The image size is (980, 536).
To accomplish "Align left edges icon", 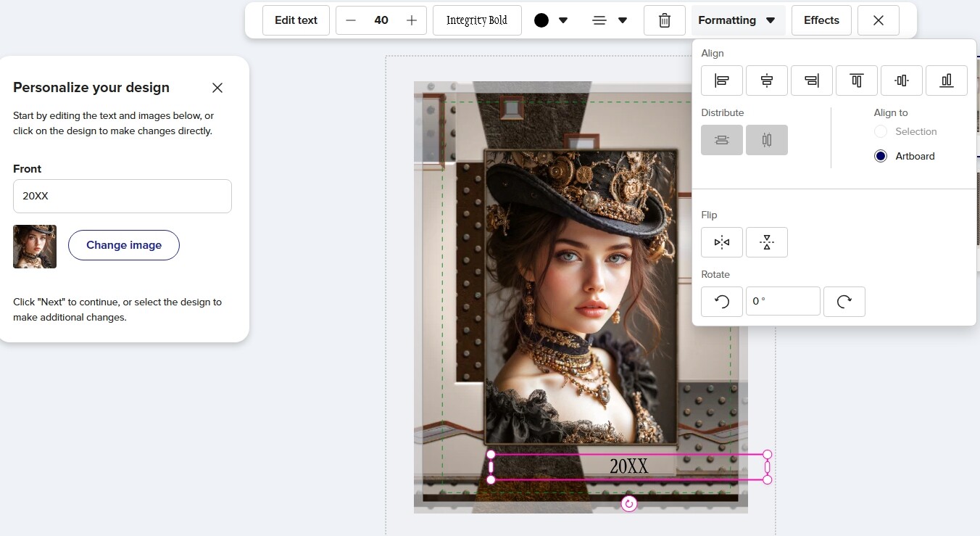I will click(722, 81).
